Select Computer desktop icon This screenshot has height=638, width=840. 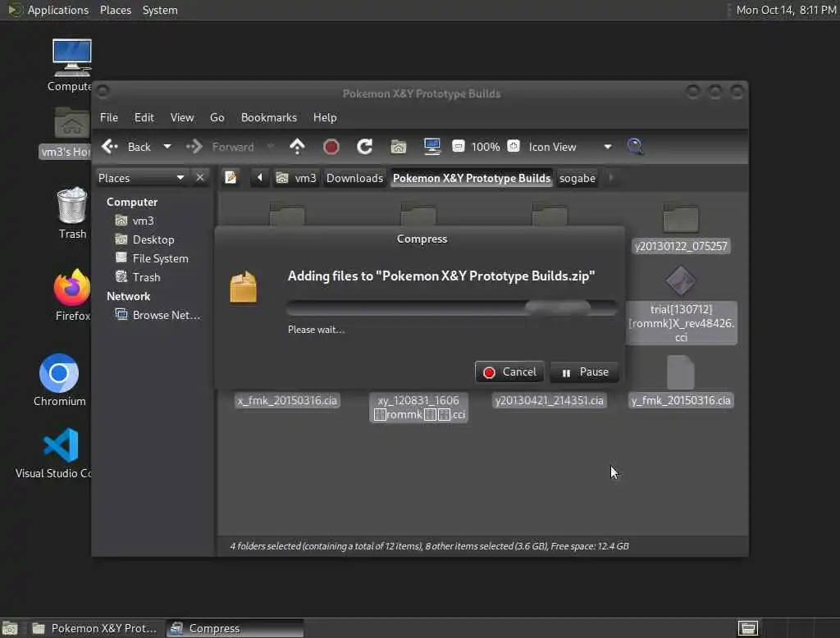[x=71, y=65]
